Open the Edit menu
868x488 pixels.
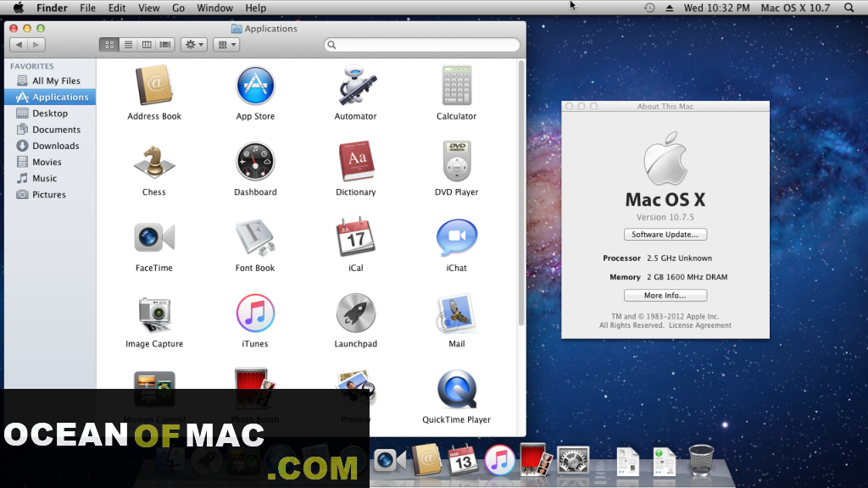pos(117,8)
